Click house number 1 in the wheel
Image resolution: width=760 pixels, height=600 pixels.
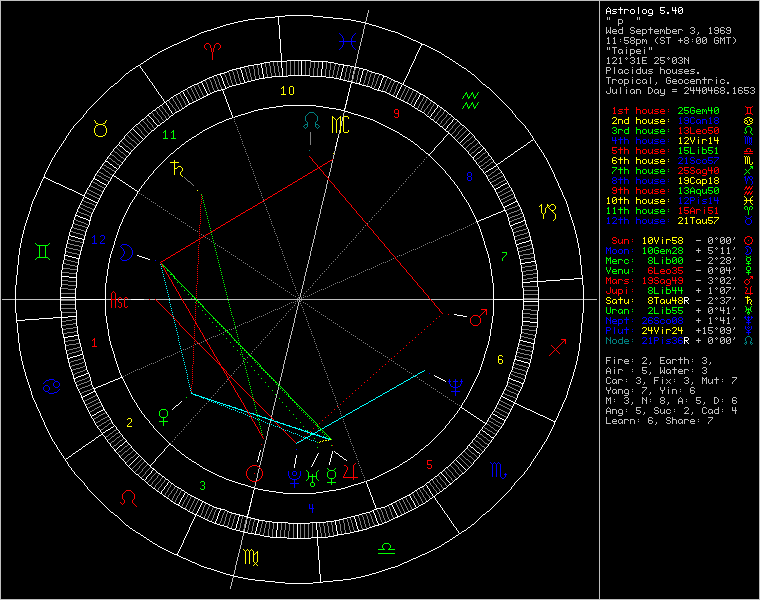[x=94, y=343]
